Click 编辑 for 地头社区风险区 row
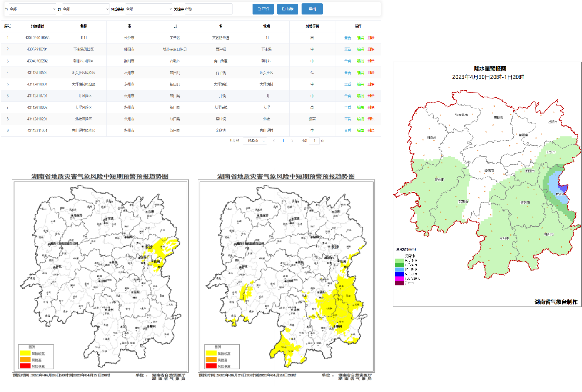The image size is (582, 392). [360, 73]
